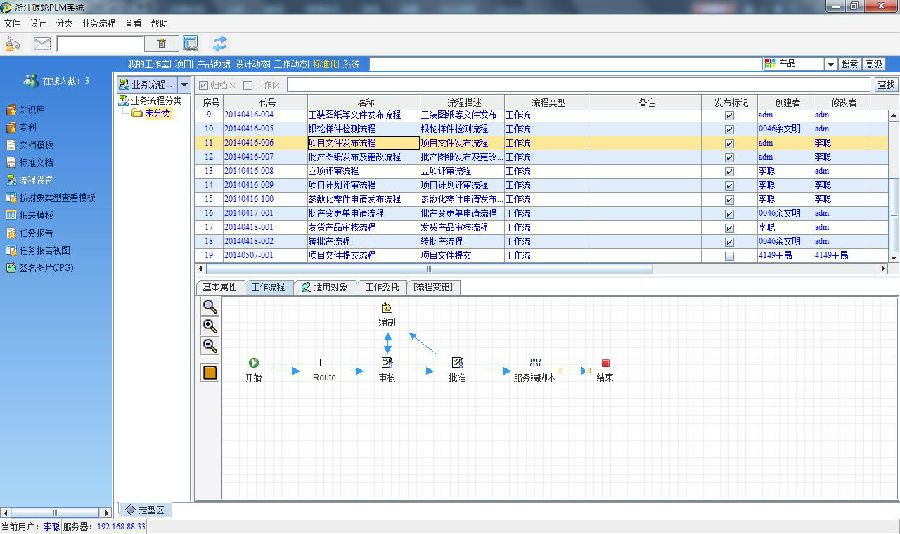This screenshot has width=900, height=534.
Task: Open the 文件 menu
Action: (12, 22)
